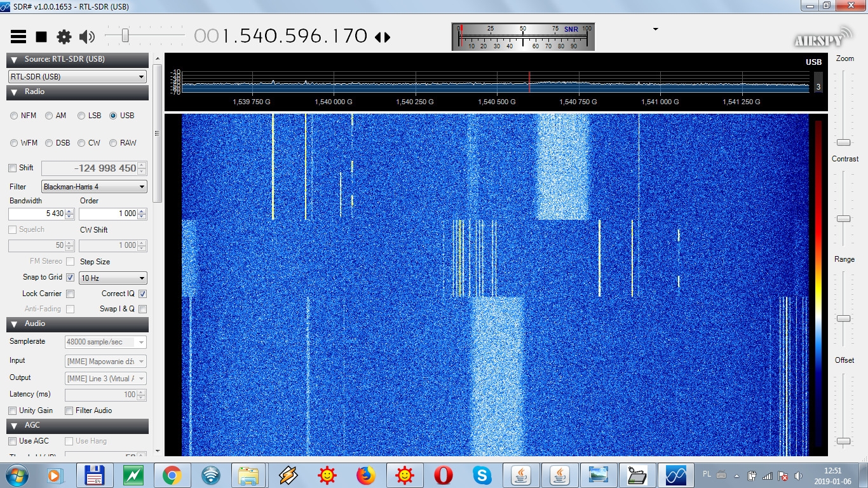
Task: Open the hamburger menu panel toggle
Action: click(18, 37)
